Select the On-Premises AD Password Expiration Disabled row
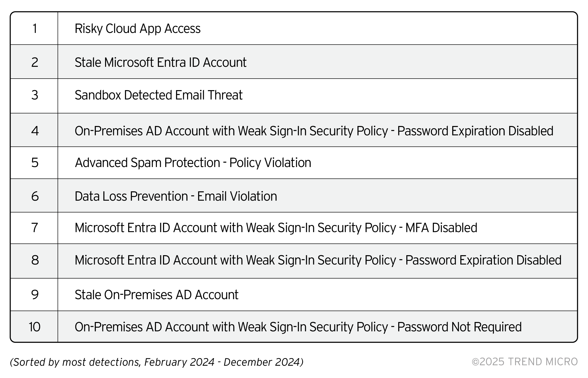 tap(314, 131)
